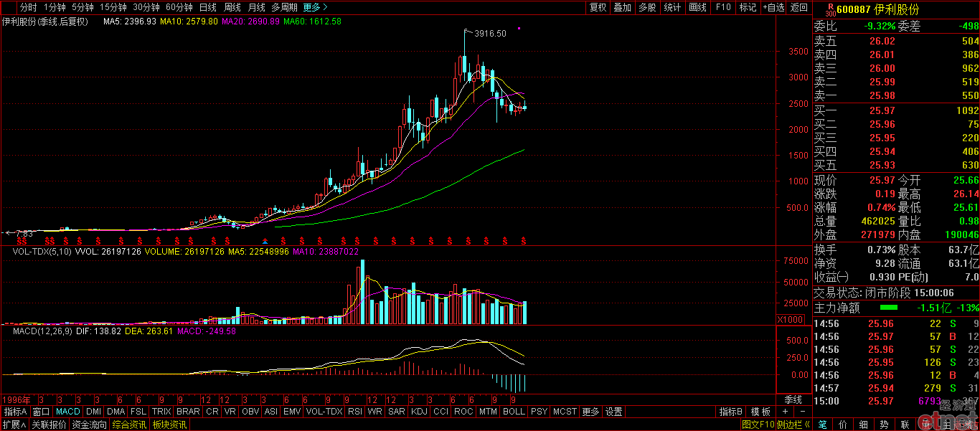This screenshot has height=431, width=980.
Task: Switch to the 60分钟 chart tab
Action: [179, 7]
